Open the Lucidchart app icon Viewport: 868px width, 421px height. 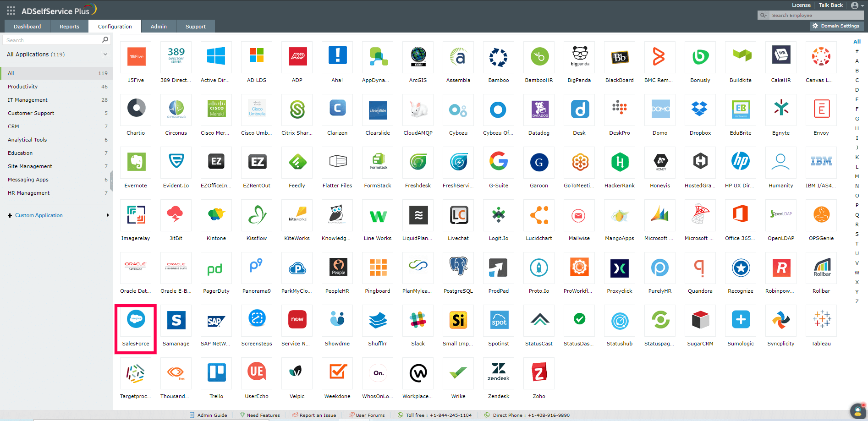point(539,214)
